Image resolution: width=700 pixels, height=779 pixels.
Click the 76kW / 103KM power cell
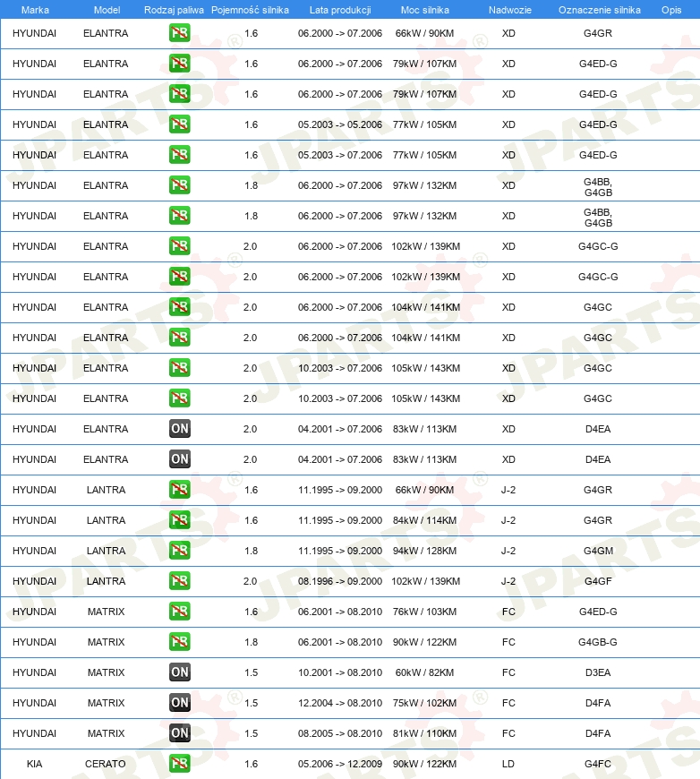point(425,612)
